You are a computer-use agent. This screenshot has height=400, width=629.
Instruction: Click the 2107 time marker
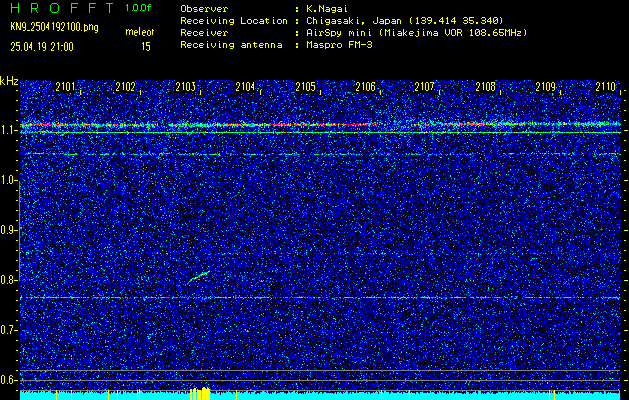pos(424,86)
